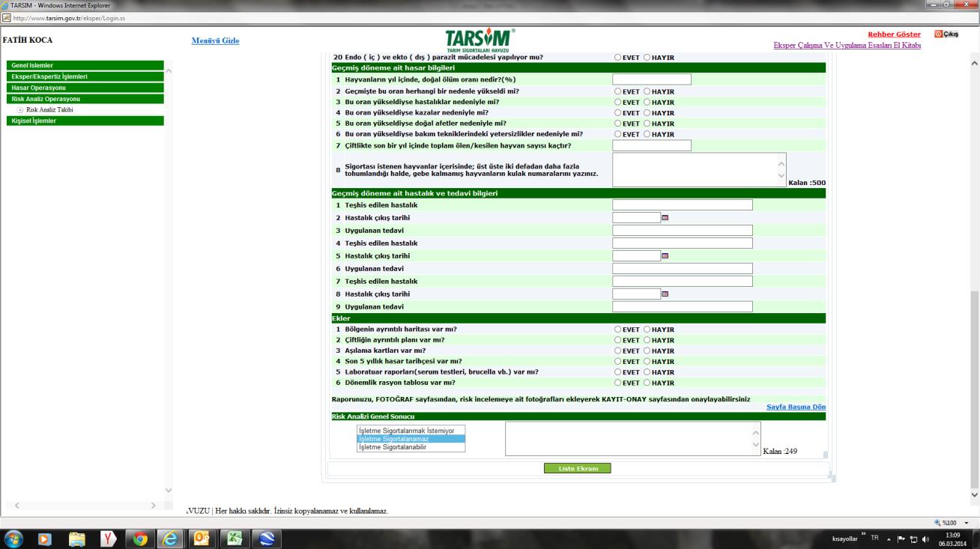The height and width of the screenshot is (549, 980).
Task: Click the page scrollbar up arrow
Action: [x=974, y=63]
